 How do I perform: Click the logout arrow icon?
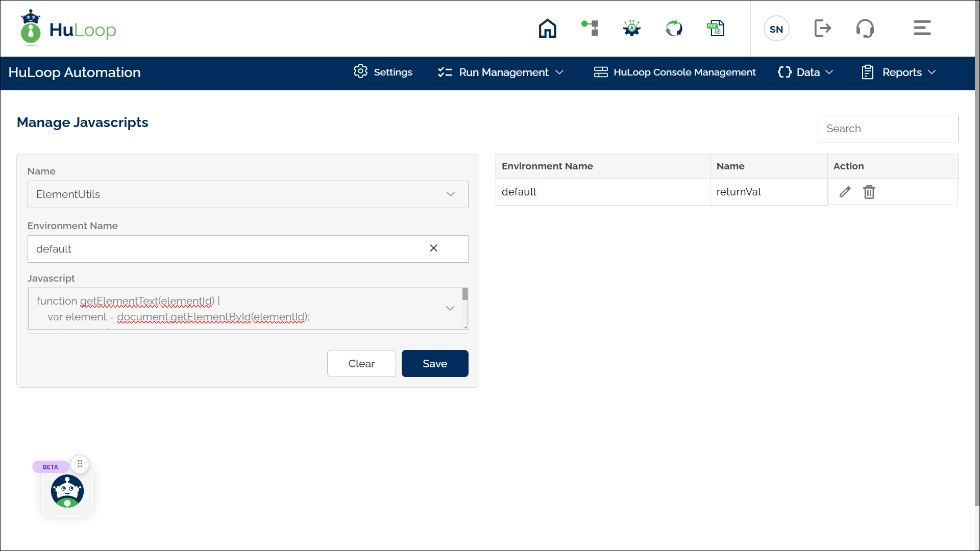pyautogui.click(x=822, y=28)
